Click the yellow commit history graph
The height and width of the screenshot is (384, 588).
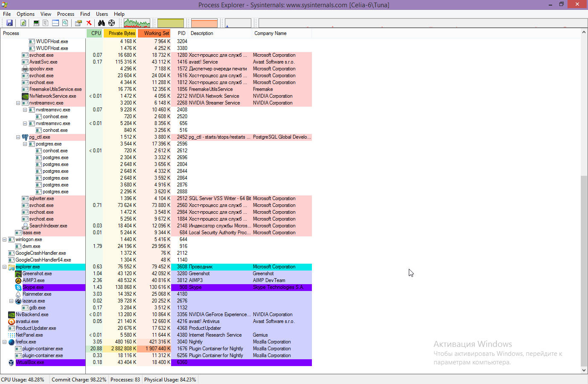171,23
